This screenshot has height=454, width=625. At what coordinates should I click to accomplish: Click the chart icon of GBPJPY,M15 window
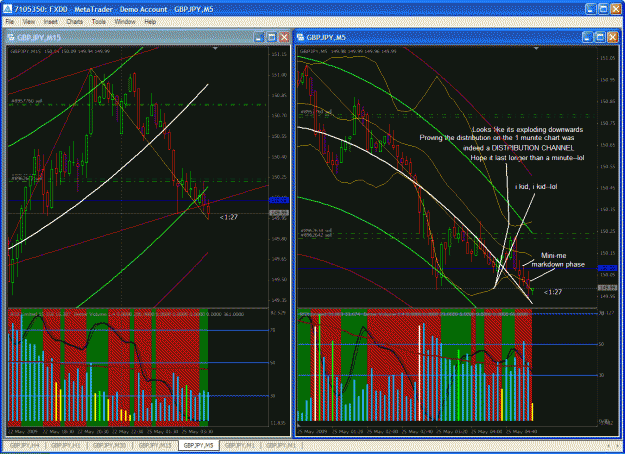(11, 37)
